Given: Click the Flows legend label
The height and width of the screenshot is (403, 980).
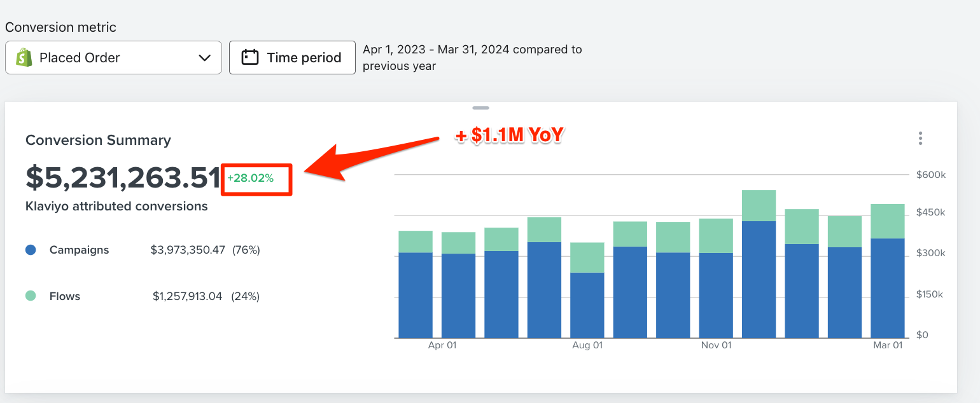Looking at the screenshot, I should pos(65,296).
